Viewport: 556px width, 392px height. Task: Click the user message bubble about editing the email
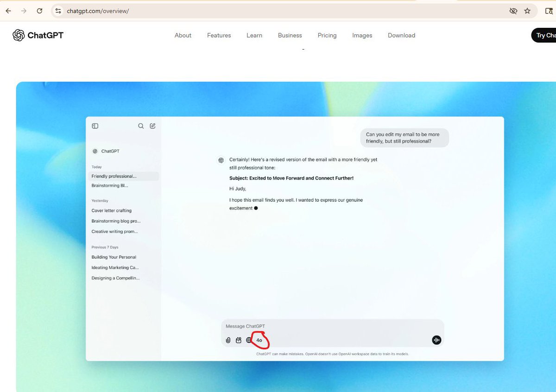tap(404, 138)
